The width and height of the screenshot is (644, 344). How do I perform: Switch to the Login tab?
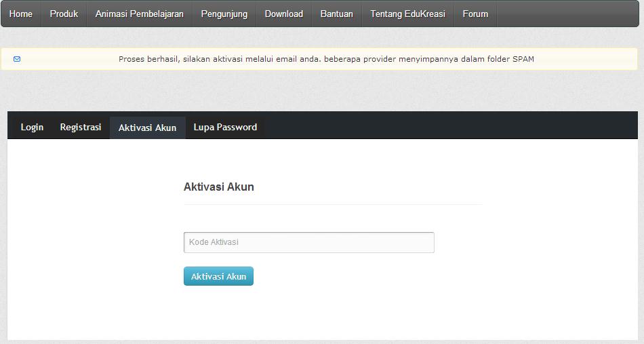click(x=32, y=128)
